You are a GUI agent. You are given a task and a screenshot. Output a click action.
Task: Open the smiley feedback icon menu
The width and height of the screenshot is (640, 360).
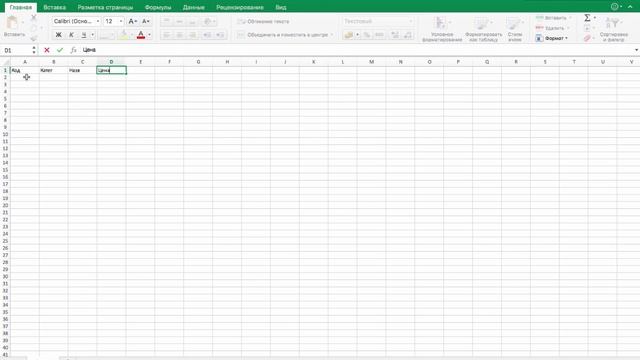pos(615,7)
